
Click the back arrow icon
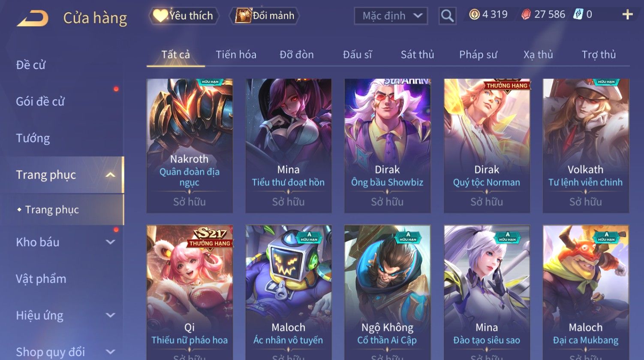pos(33,18)
